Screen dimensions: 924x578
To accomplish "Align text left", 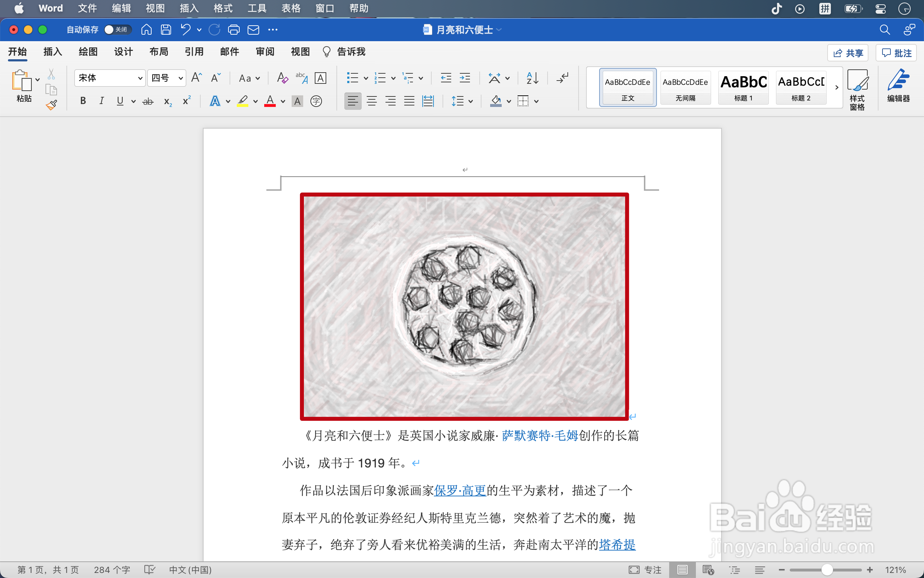I will click(352, 101).
